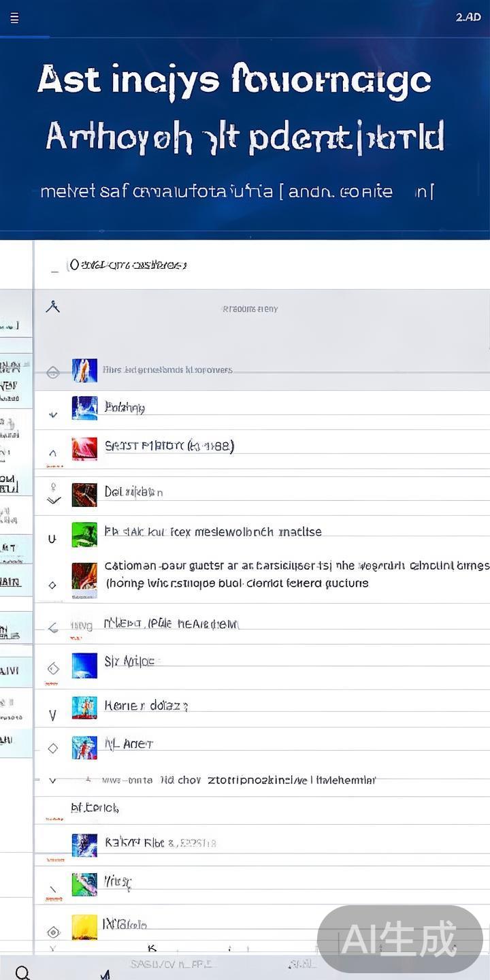Click the solid blue thumbnail icon
This screenshot has height=980, width=490.
(84, 665)
